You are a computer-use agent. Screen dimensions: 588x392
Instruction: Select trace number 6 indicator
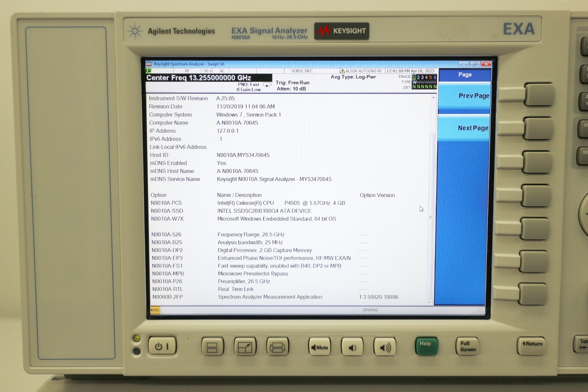click(435, 77)
